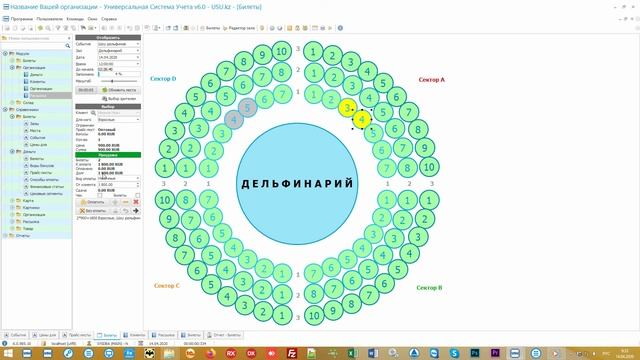Switch to the Цены дня bottom tab
640x360 pixels.
click(x=44, y=335)
